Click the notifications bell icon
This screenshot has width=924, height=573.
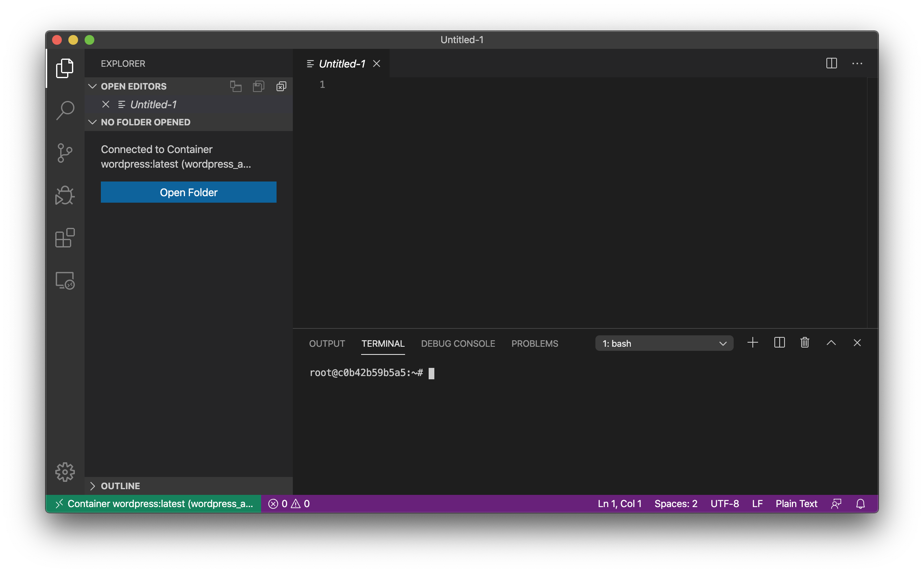tap(860, 504)
